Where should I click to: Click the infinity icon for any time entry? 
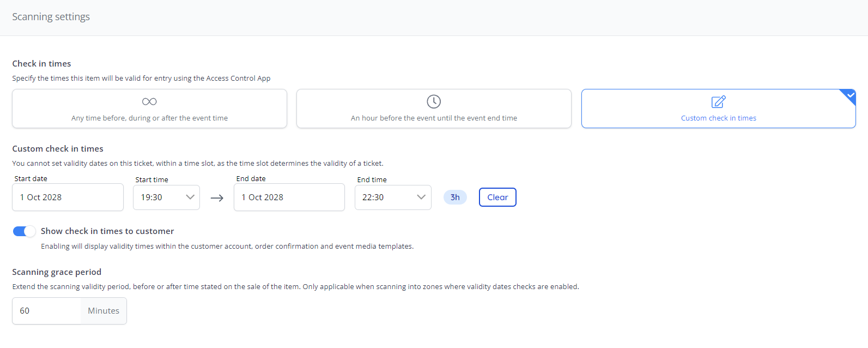pos(149,101)
